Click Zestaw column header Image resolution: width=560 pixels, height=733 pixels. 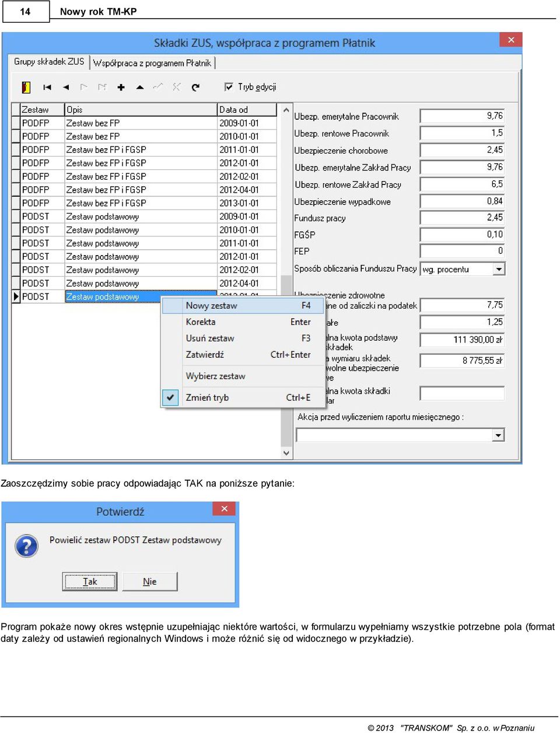43,110
